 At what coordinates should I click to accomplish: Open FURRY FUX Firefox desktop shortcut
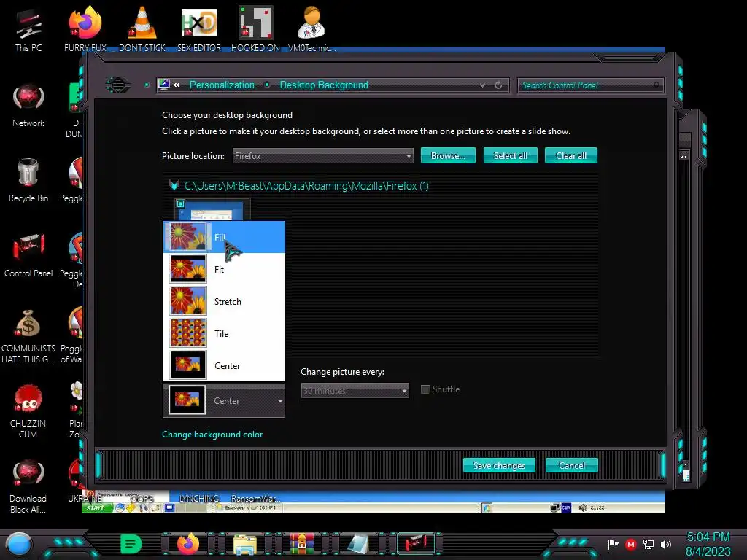(x=85, y=29)
